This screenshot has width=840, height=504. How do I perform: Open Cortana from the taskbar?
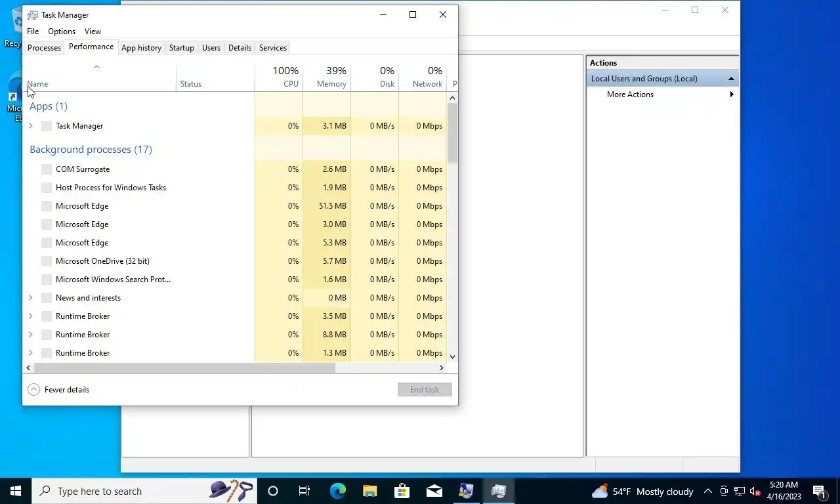273,491
